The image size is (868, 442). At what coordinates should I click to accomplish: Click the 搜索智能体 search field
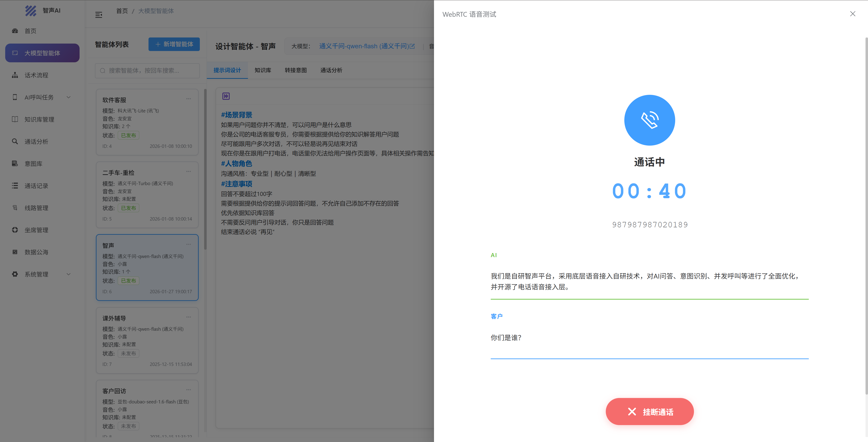click(147, 71)
